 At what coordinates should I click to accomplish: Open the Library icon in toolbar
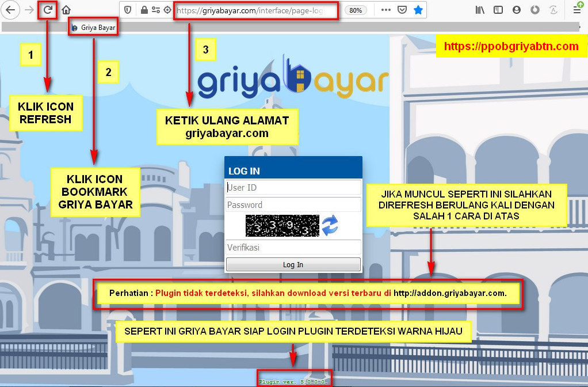click(480, 10)
